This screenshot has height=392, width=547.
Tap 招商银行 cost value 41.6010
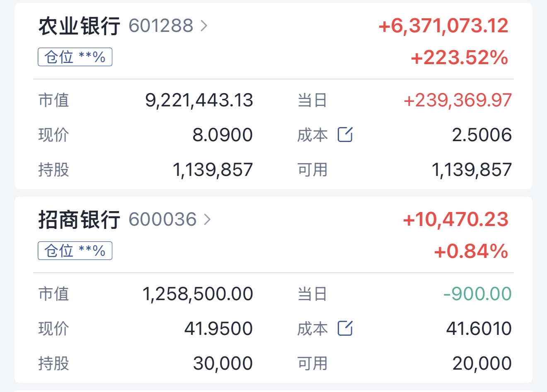point(479,329)
